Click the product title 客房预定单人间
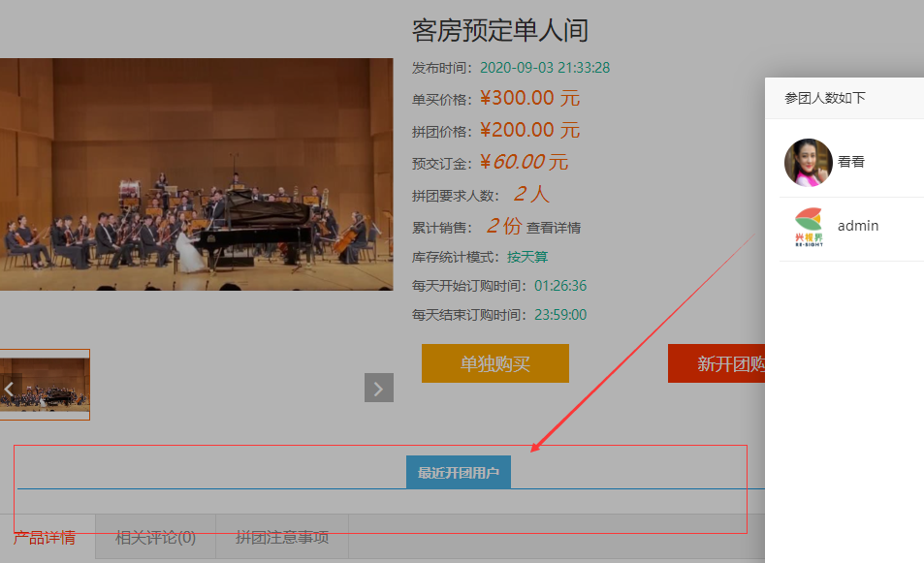Viewport: 924px width, 563px height. [x=499, y=30]
